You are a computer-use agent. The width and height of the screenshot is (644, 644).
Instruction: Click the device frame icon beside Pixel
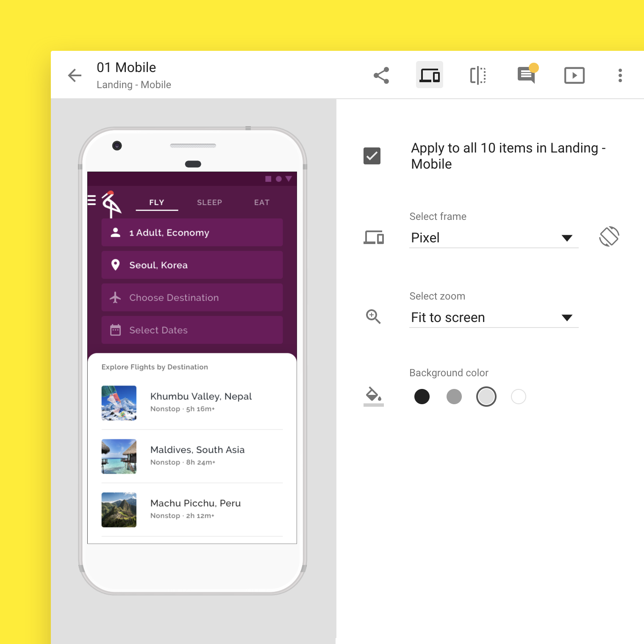[x=374, y=237]
